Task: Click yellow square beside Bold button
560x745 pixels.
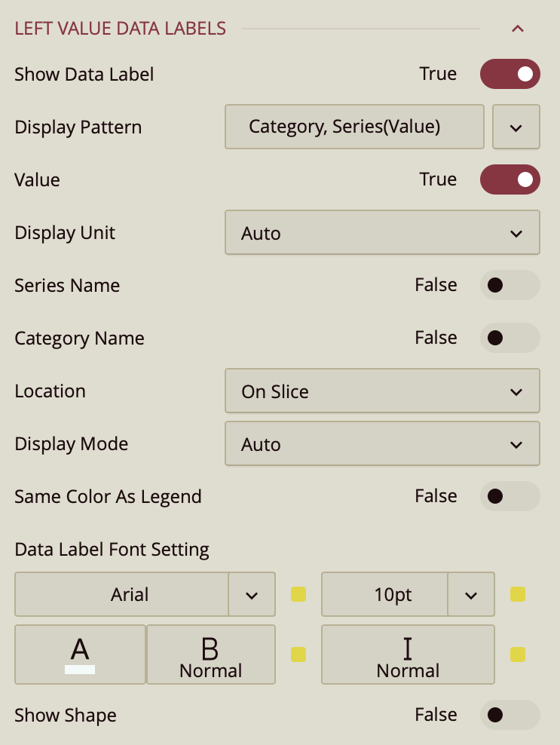Action: [298, 654]
